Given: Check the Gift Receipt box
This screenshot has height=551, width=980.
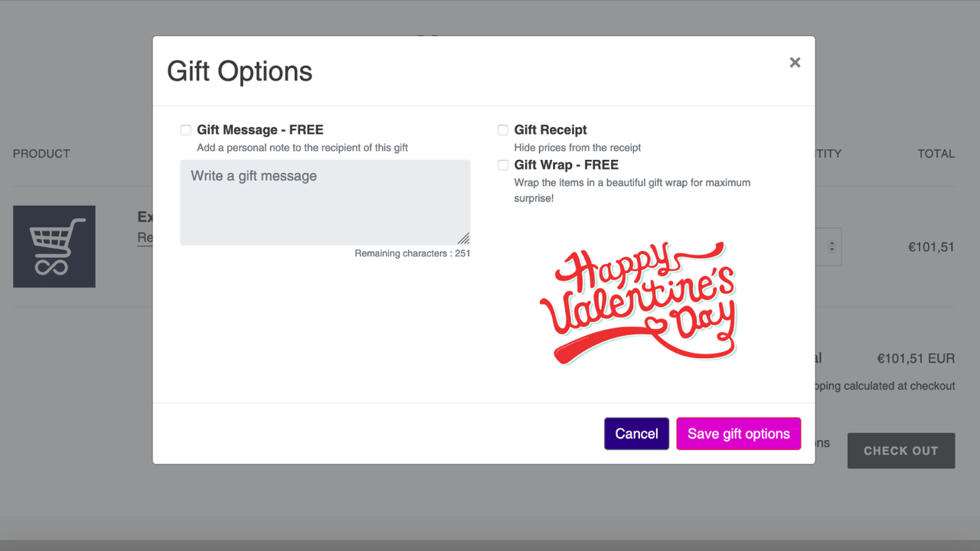Looking at the screenshot, I should [502, 129].
